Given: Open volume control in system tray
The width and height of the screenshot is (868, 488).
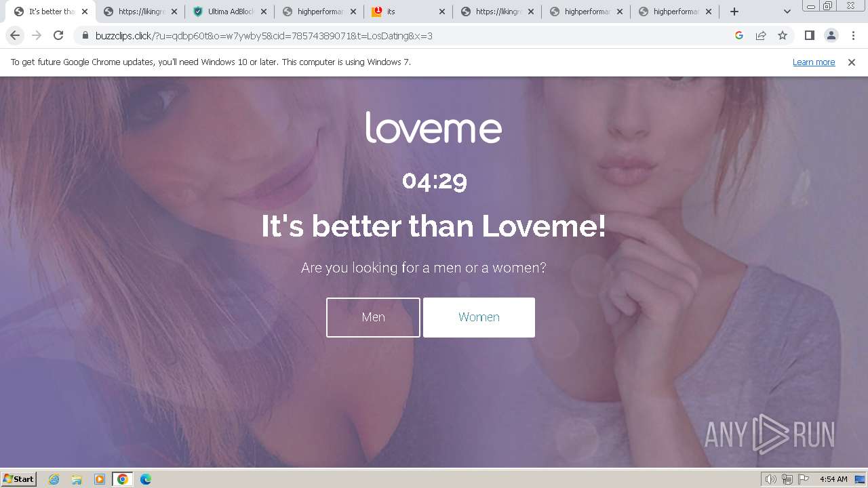Looking at the screenshot, I should click(771, 479).
